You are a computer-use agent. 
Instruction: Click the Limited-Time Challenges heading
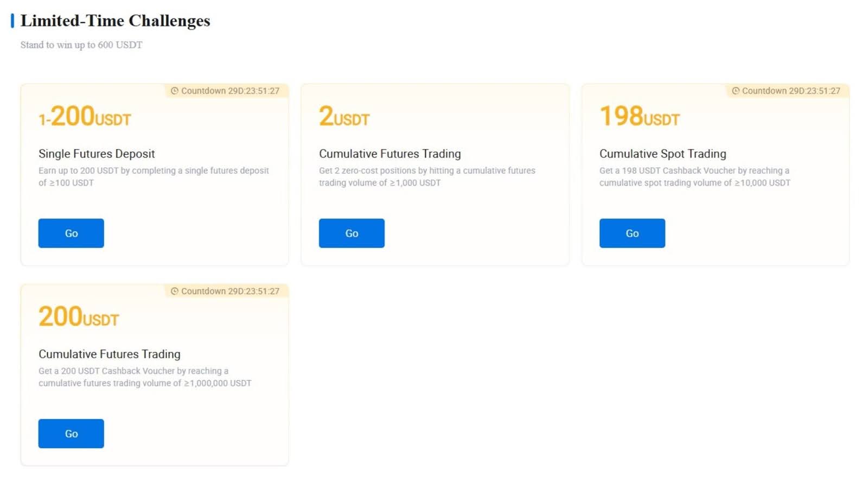click(x=115, y=21)
